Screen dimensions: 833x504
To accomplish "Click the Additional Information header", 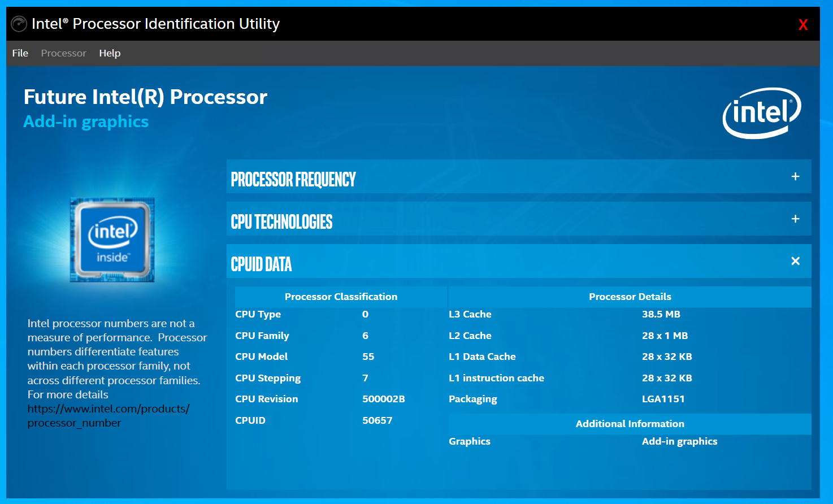I will (x=630, y=424).
